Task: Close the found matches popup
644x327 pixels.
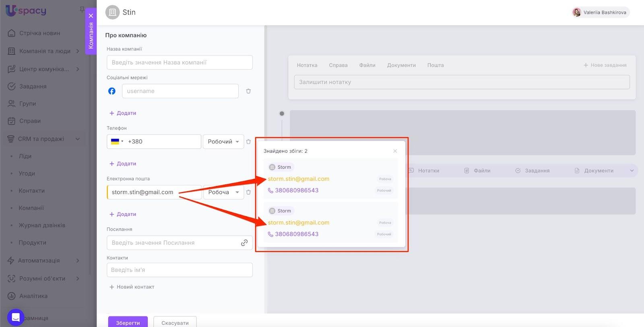Action: pos(395,151)
